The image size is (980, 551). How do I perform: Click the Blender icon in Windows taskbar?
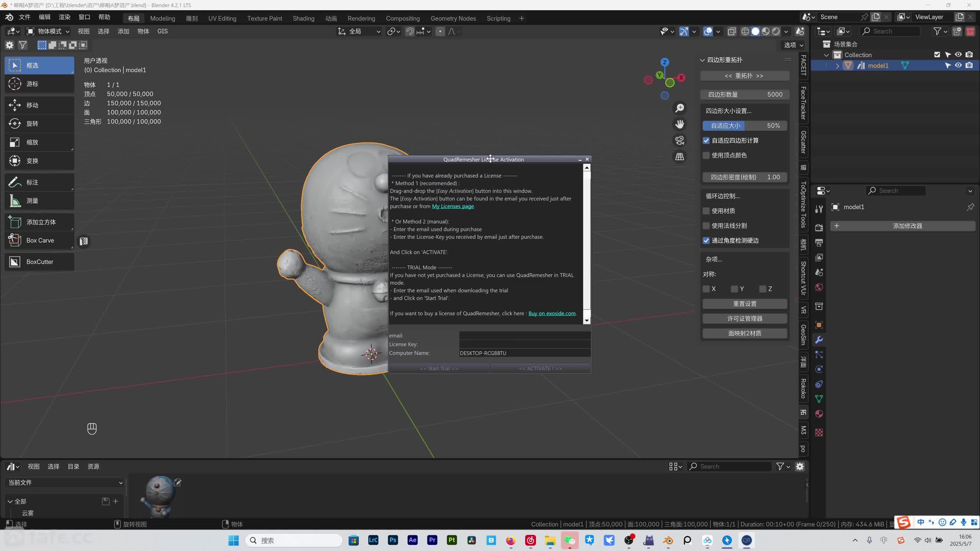668,540
